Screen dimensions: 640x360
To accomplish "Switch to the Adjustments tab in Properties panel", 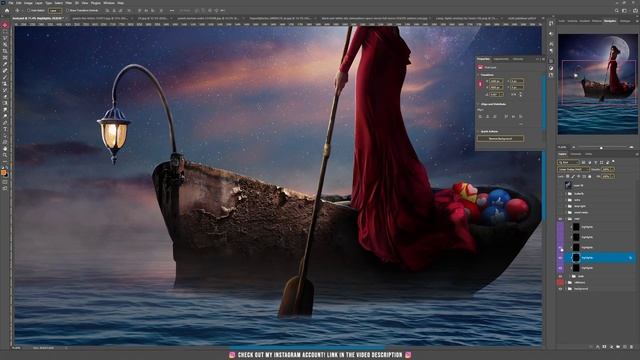I will tap(501, 59).
